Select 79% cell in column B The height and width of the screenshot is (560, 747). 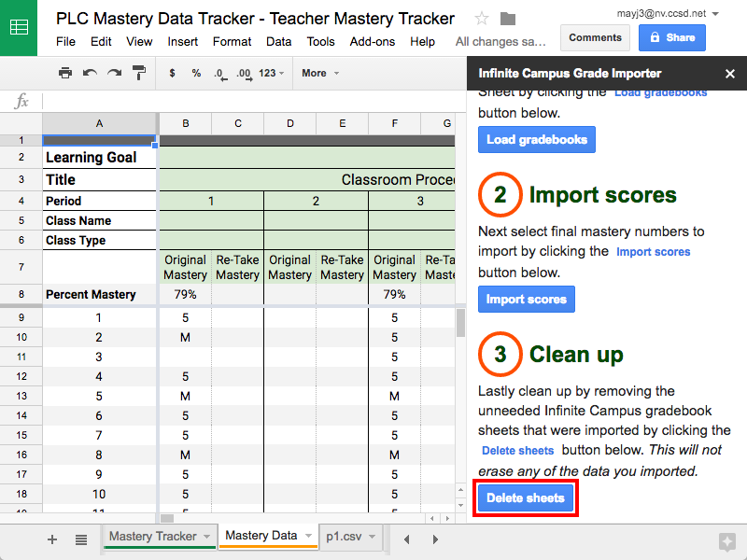click(185, 294)
